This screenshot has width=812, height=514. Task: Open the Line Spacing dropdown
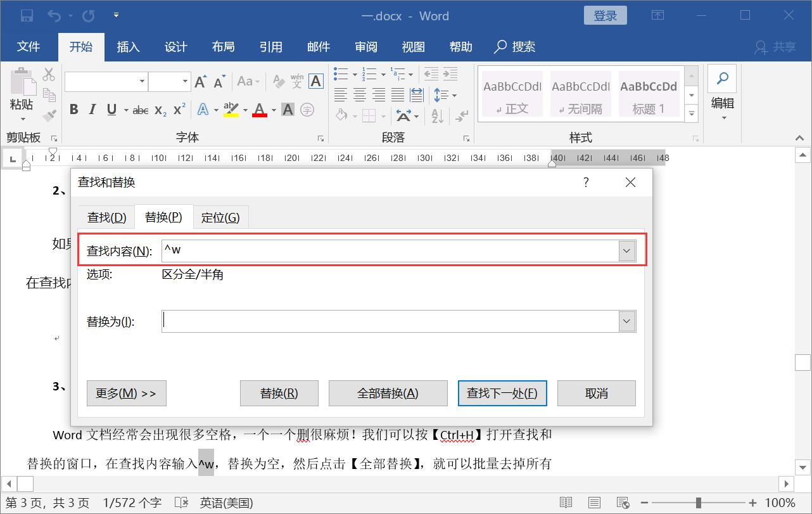[x=454, y=95]
